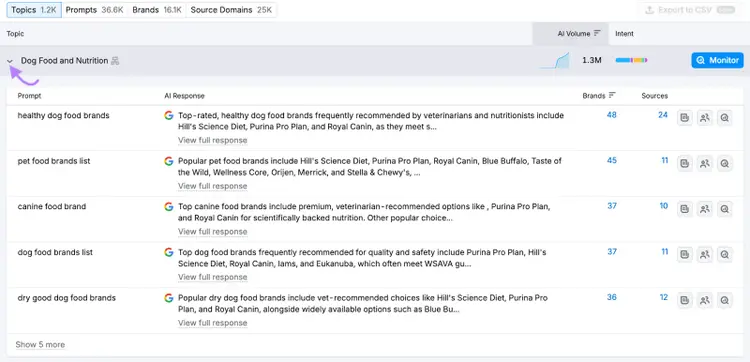Screen dimensions: 750x362
Task: Click the Google icon in canine food brand row
Action: (169, 207)
